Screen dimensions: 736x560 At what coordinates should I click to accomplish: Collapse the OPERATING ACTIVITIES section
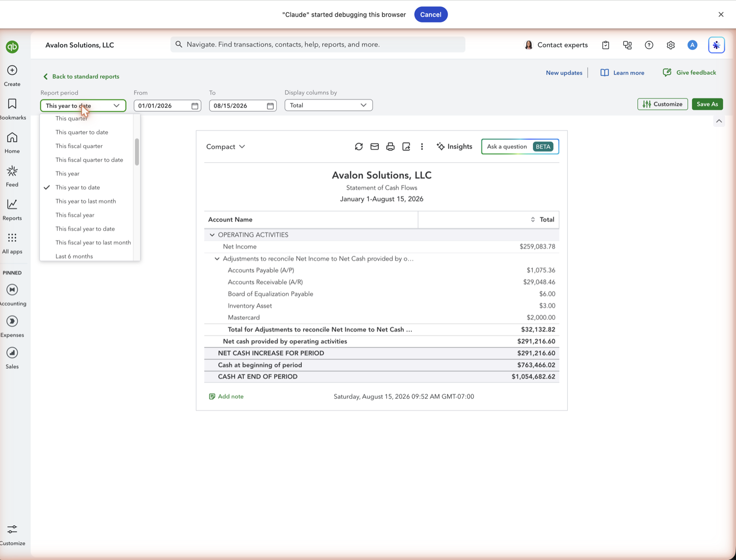(212, 235)
